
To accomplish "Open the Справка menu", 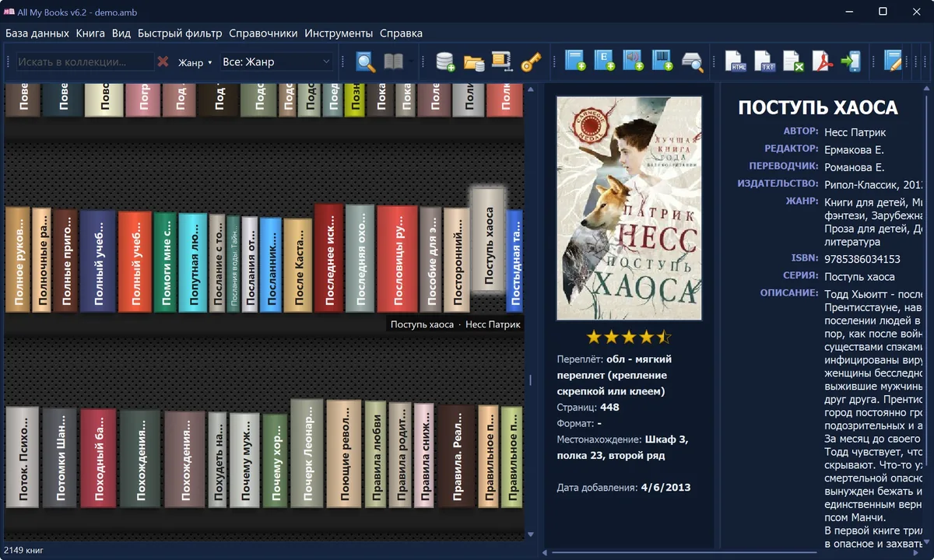I will pyautogui.click(x=402, y=33).
